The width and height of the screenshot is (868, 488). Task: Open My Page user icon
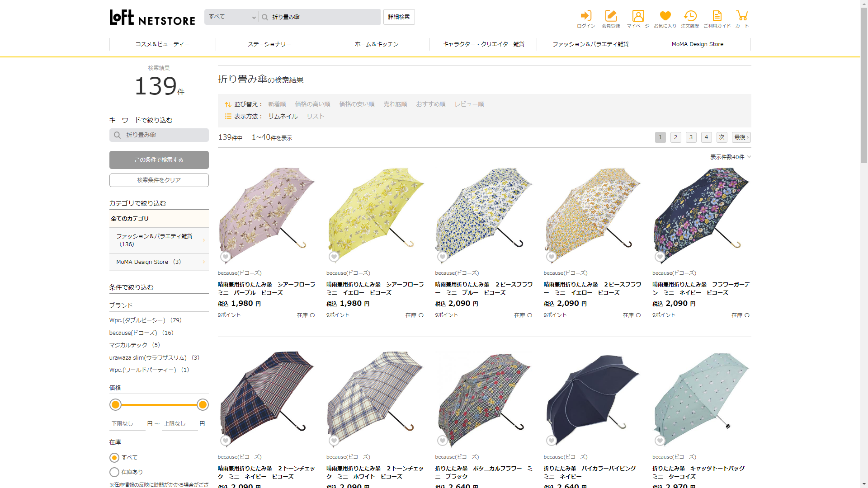(x=638, y=16)
